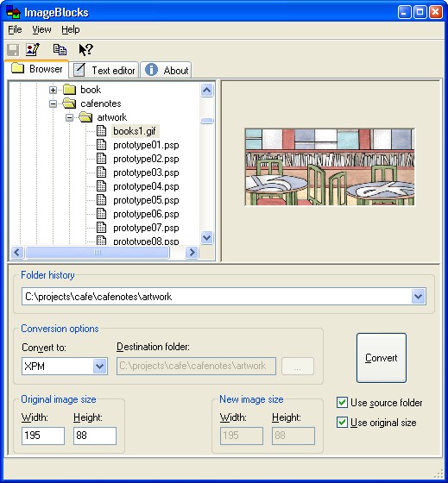
Task: Click the blue info icon on About tab
Action: pyautogui.click(x=151, y=70)
